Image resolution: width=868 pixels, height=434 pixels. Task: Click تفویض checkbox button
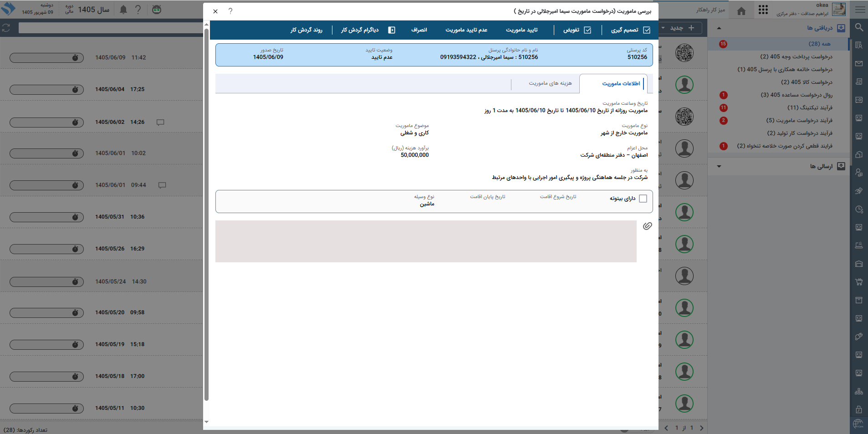(x=577, y=30)
